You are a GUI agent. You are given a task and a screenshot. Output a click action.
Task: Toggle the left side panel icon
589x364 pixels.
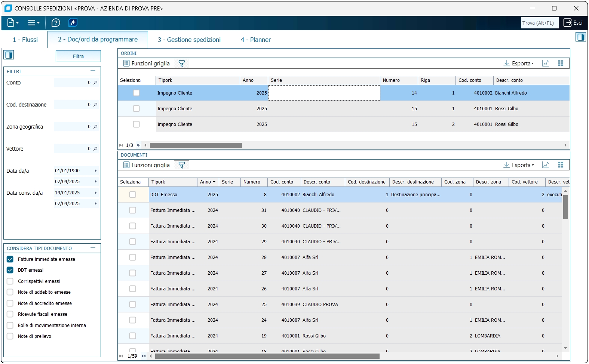[9, 55]
